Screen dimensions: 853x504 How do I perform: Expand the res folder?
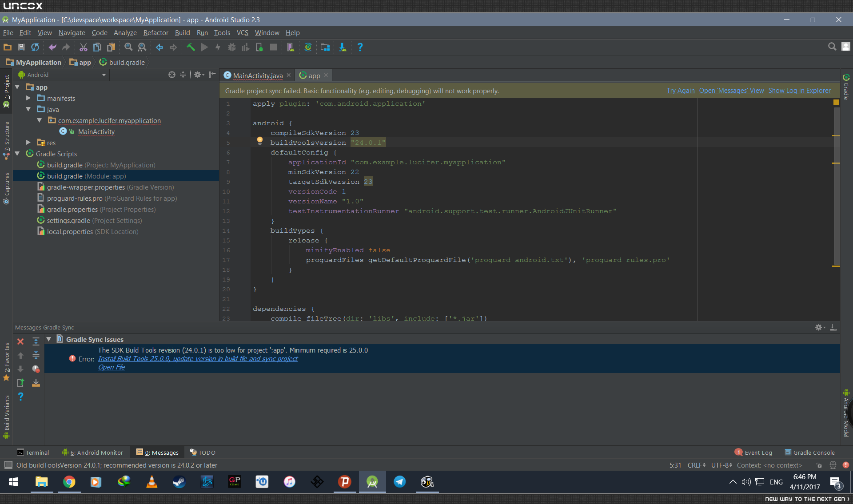tap(28, 143)
